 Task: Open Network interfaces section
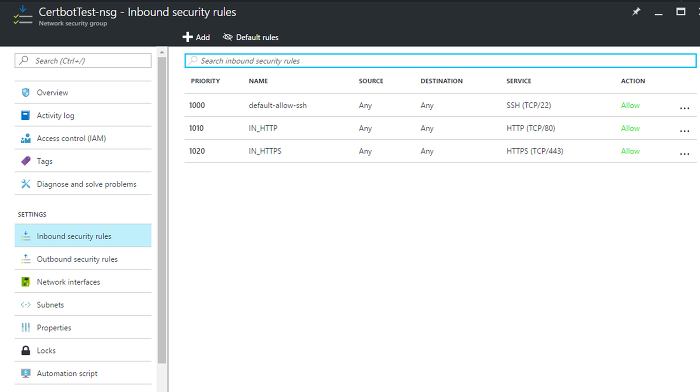tap(83, 282)
